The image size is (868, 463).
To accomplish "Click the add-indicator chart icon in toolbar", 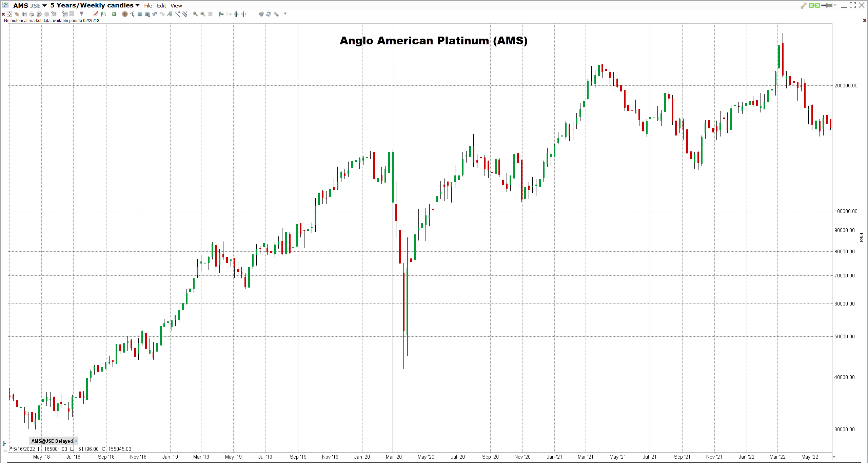I will click(65, 14).
